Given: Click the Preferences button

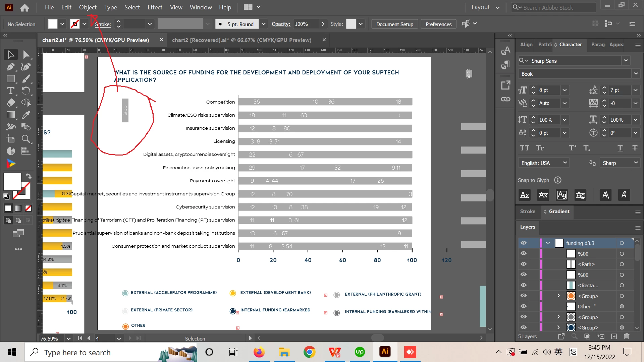Looking at the screenshot, I should tap(438, 24).
